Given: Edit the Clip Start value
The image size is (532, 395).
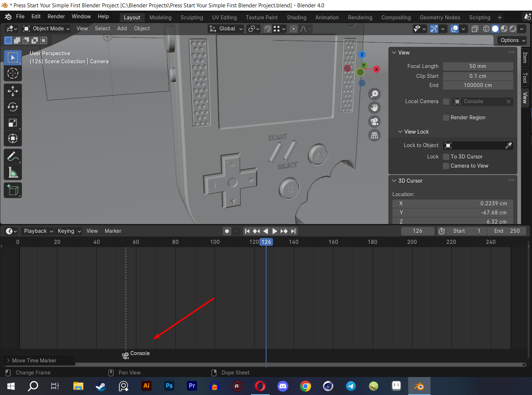Looking at the screenshot, I should pos(478,76).
